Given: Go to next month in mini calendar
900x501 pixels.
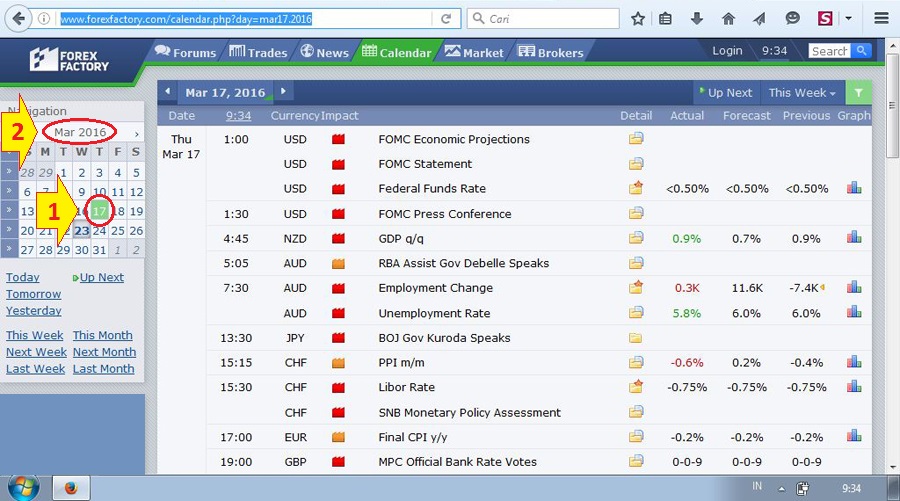Looking at the screenshot, I should pos(137,134).
